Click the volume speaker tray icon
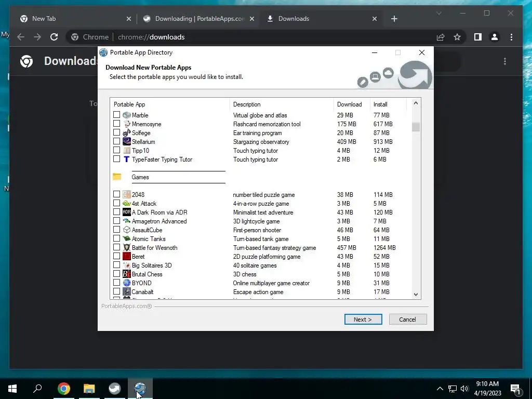This screenshot has height=399, width=532. [x=464, y=389]
